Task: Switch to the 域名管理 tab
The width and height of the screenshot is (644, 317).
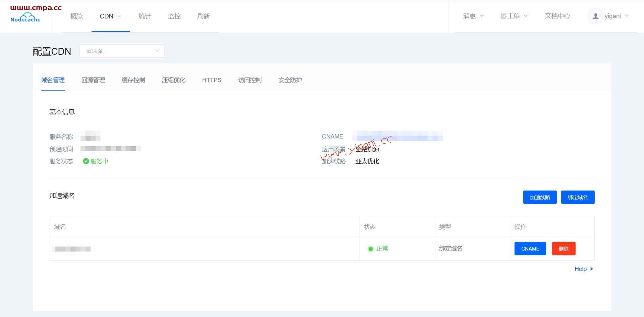Action: pos(53,80)
